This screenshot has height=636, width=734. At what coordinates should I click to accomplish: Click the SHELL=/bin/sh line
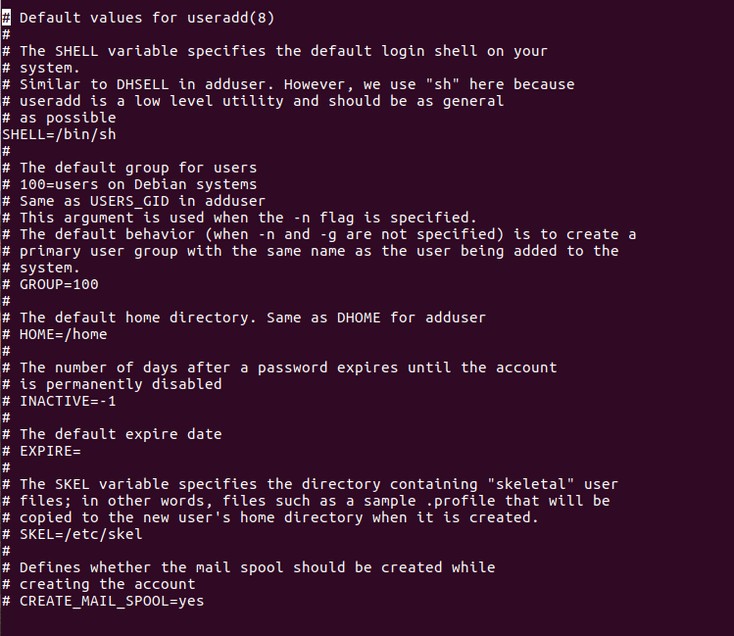click(59, 135)
